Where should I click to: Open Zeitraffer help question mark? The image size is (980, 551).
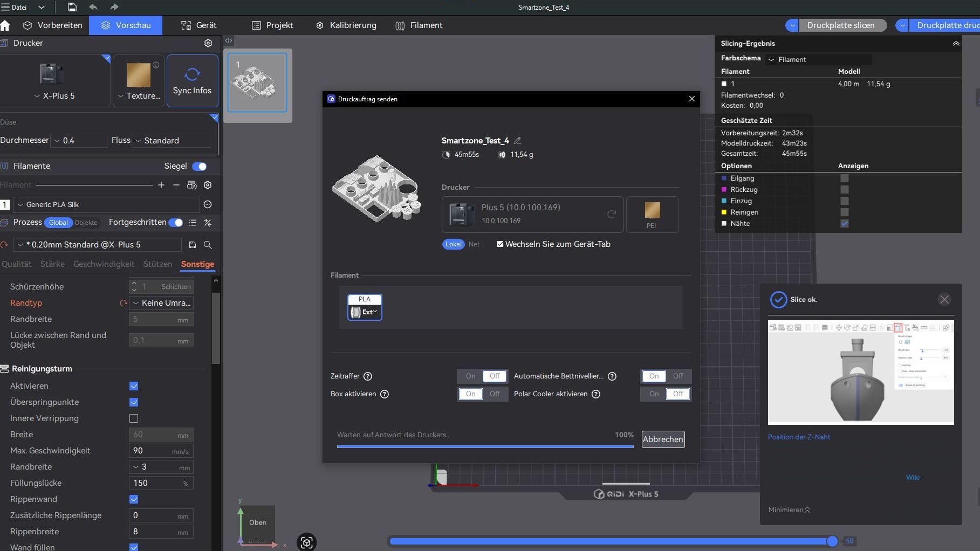click(x=368, y=376)
